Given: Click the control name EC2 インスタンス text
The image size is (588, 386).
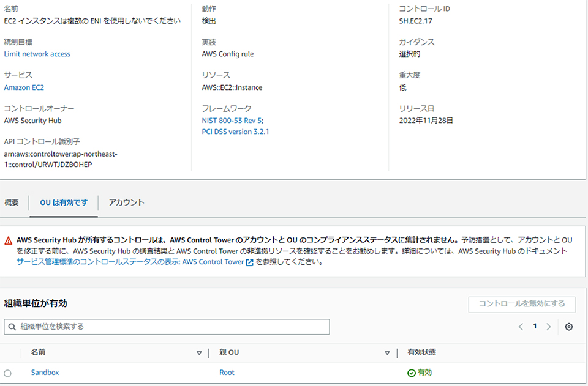Looking at the screenshot, I should click(92, 21).
